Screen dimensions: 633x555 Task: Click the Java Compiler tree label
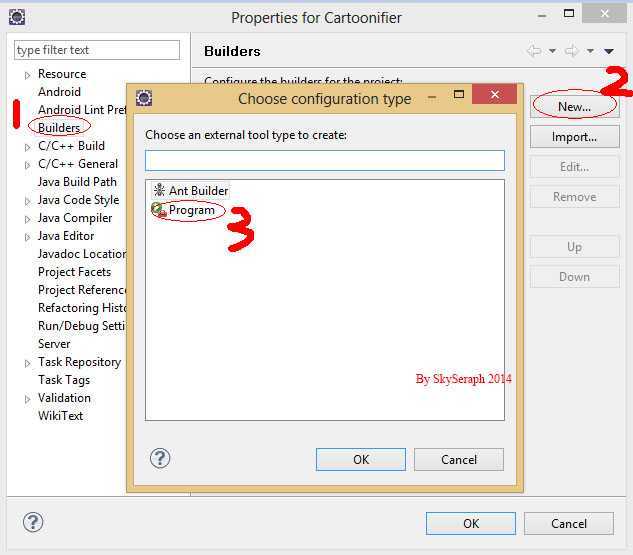(x=75, y=218)
